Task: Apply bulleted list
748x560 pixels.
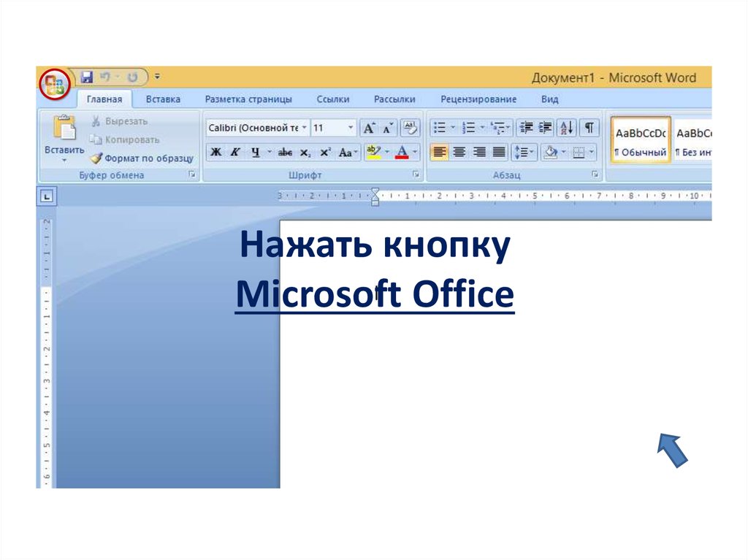Action: (x=439, y=127)
